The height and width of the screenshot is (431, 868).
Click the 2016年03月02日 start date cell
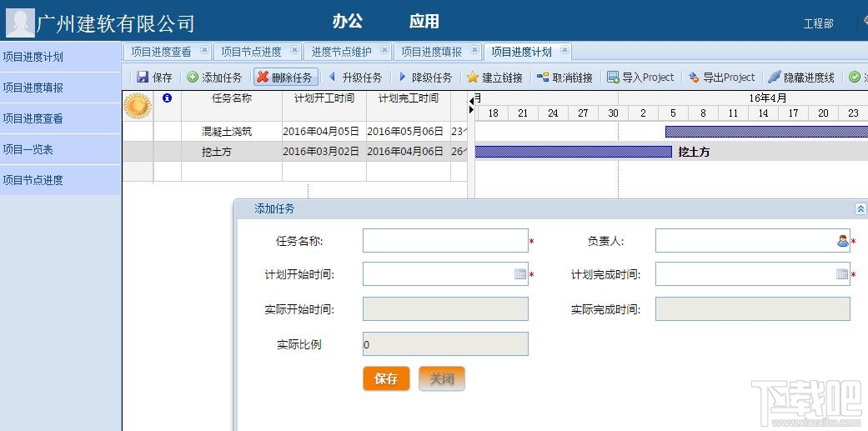click(x=324, y=152)
